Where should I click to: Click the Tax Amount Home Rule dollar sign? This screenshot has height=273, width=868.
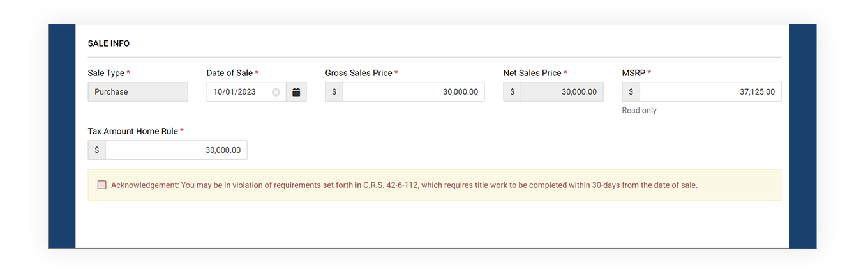97,150
